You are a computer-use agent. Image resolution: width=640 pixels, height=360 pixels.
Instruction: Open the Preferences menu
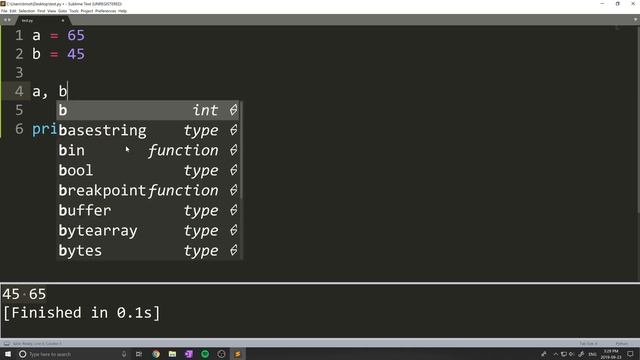(x=105, y=11)
